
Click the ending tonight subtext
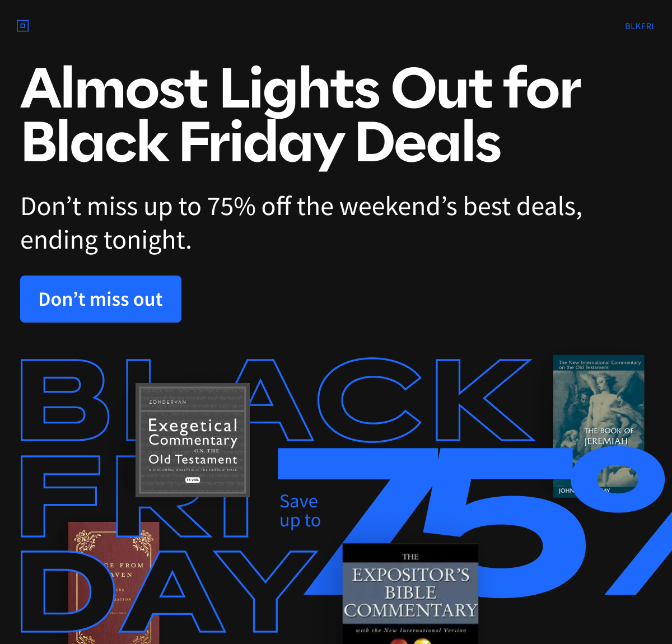(x=106, y=241)
